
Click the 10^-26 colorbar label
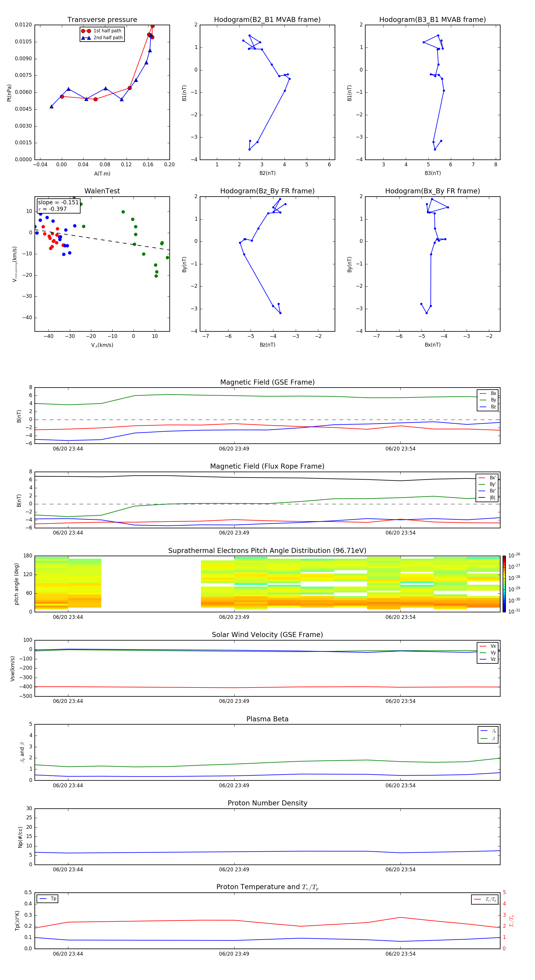[514, 555]
